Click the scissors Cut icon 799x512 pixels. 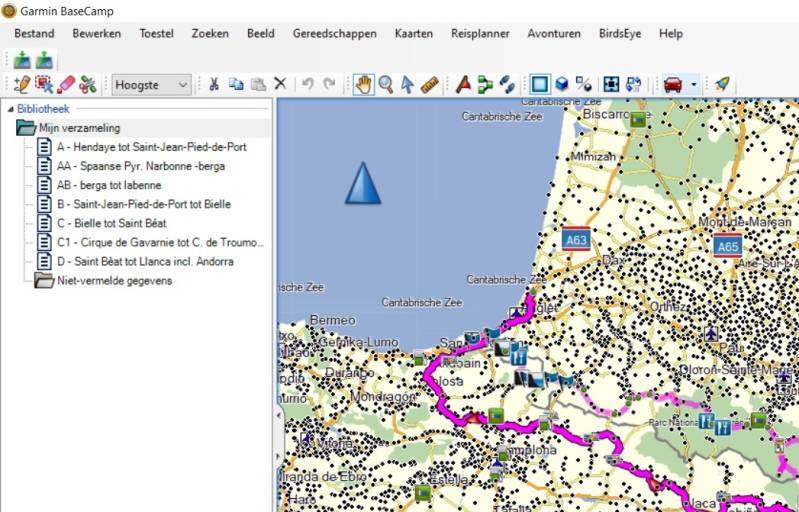pos(213,85)
